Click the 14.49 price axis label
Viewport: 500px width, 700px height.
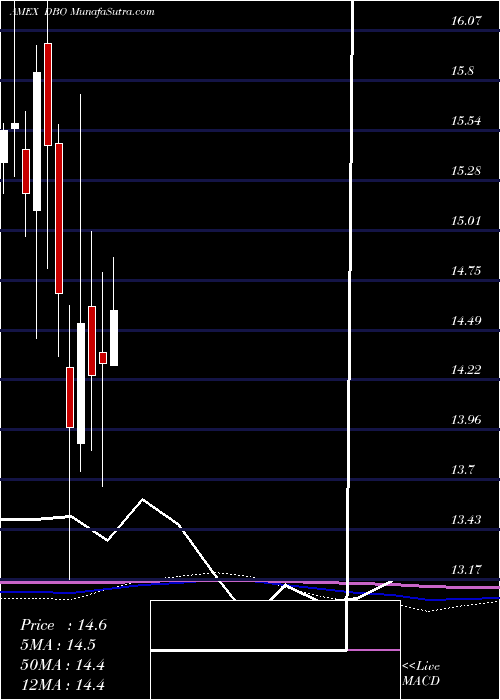(467, 320)
